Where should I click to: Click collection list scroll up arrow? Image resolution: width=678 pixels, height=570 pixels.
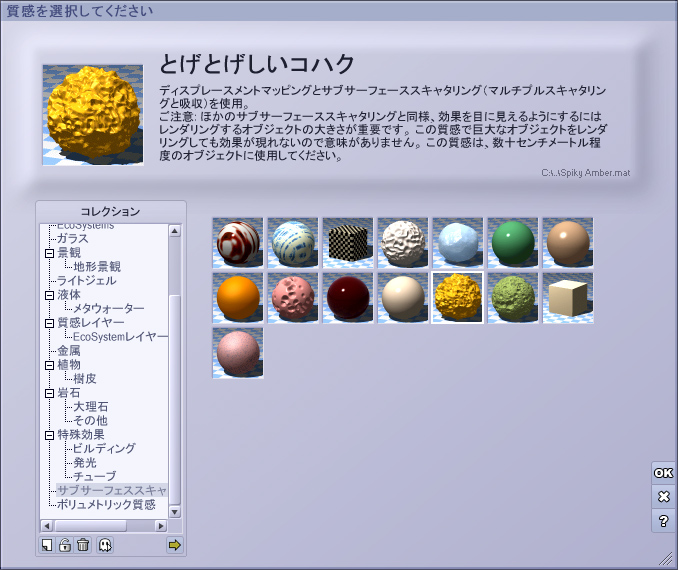175,231
